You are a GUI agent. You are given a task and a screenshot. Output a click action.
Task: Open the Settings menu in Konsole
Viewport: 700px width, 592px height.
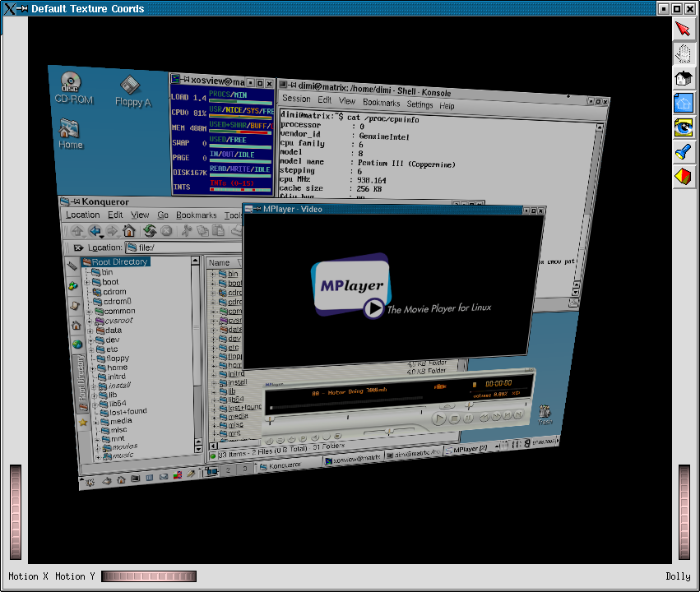tap(420, 104)
